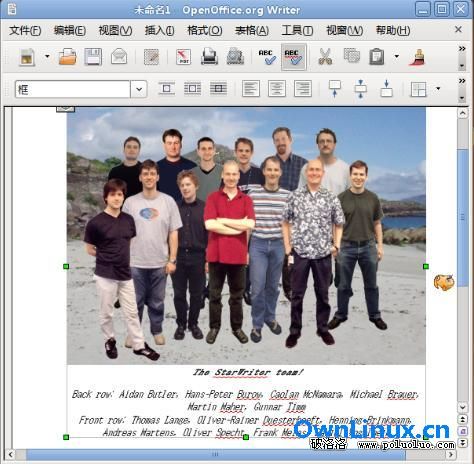Image resolution: width=474 pixels, height=464 pixels.
Task: Click the left middle frame selection handle
Action: pyautogui.click(x=66, y=266)
